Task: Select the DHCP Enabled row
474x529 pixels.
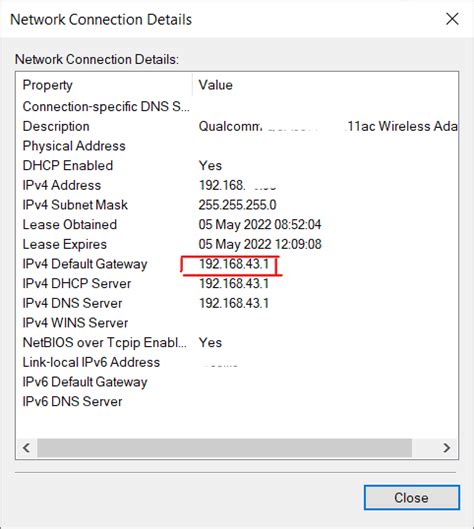Action: (237, 165)
